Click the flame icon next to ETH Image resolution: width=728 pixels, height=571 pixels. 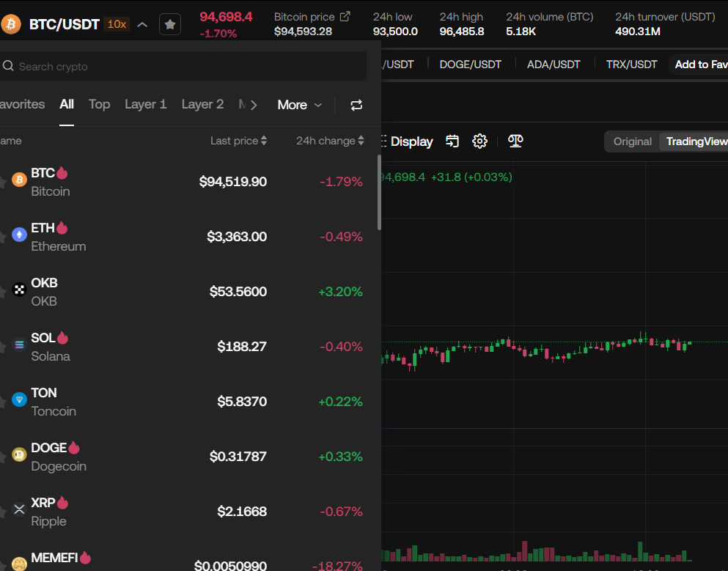62,228
